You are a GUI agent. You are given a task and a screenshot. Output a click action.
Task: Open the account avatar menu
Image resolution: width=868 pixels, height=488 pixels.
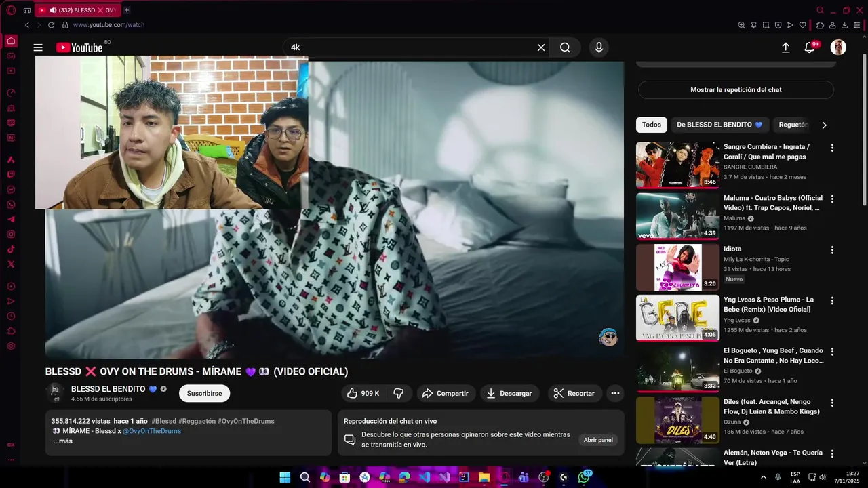click(838, 47)
